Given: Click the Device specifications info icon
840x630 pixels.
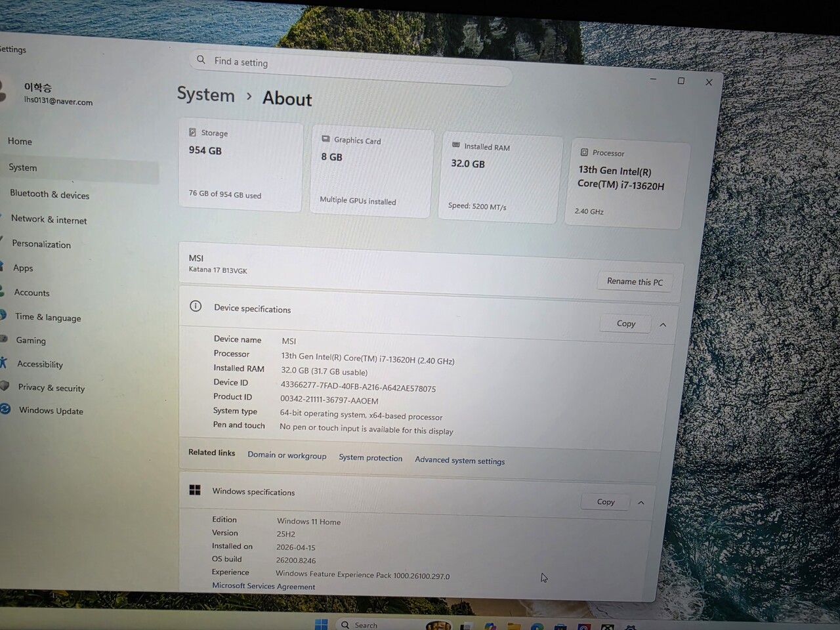Looking at the screenshot, I should (196, 306).
